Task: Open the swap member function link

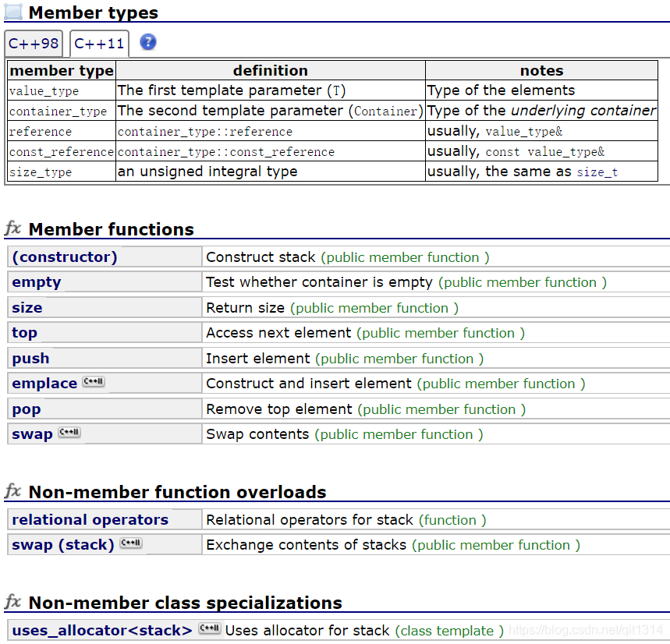Action: [x=32, y=434]
